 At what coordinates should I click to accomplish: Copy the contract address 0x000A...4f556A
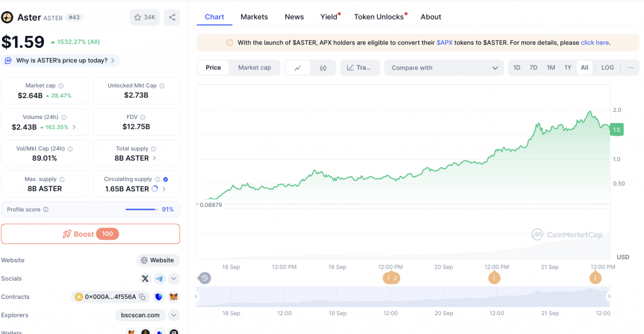point(143,297)
